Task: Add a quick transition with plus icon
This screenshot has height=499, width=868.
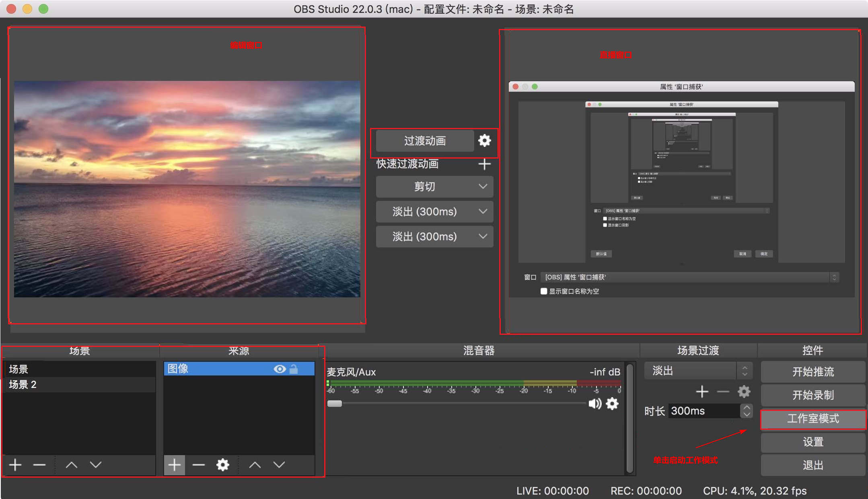Action: point(484,164)
